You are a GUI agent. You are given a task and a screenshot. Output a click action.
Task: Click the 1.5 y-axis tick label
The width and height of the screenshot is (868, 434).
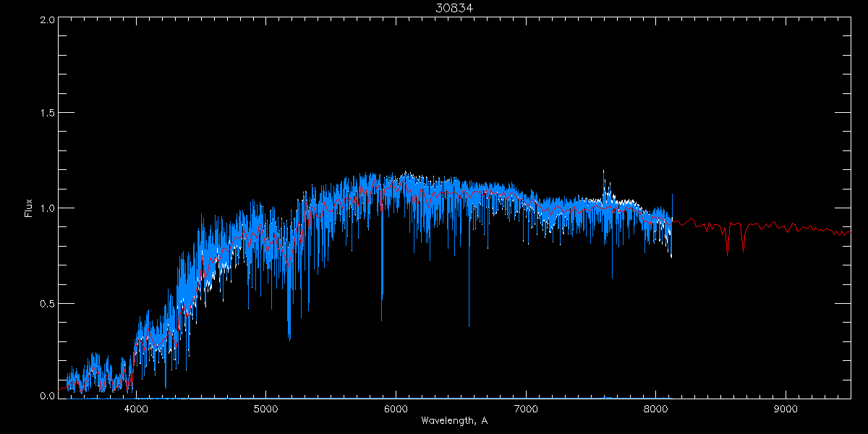click(48, 114)
